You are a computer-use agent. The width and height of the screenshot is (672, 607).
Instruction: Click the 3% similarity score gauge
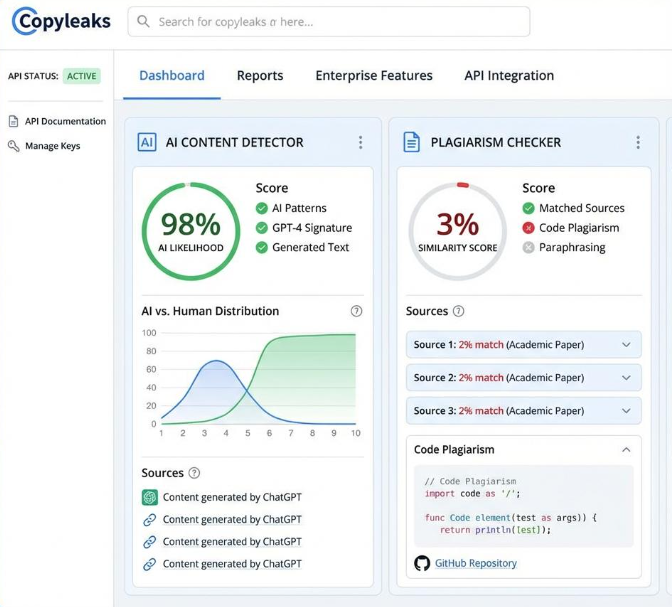coord(458,231)
